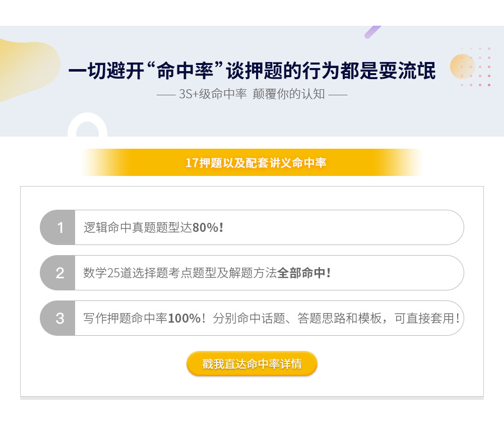Screen dimensions: 504x425
Task: Click the white ring decoration below header
Action: pyautogui.click(x=87, y=126)
